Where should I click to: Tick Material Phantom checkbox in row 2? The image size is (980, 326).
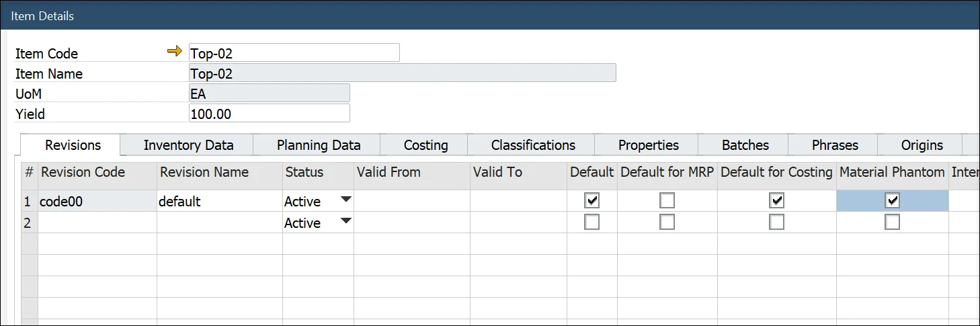point(892,222)
